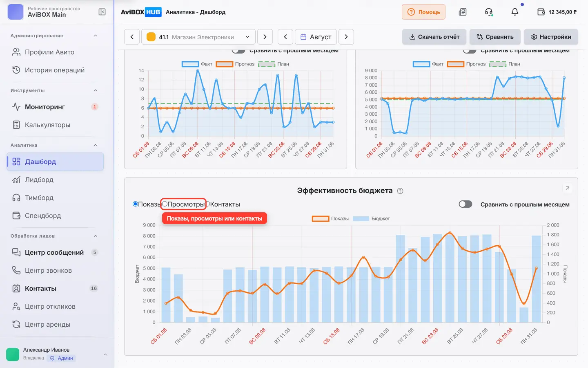The image size is (588, 368).
Task: Expand the user menu for Александр Иванов
Action: (105, 355)
